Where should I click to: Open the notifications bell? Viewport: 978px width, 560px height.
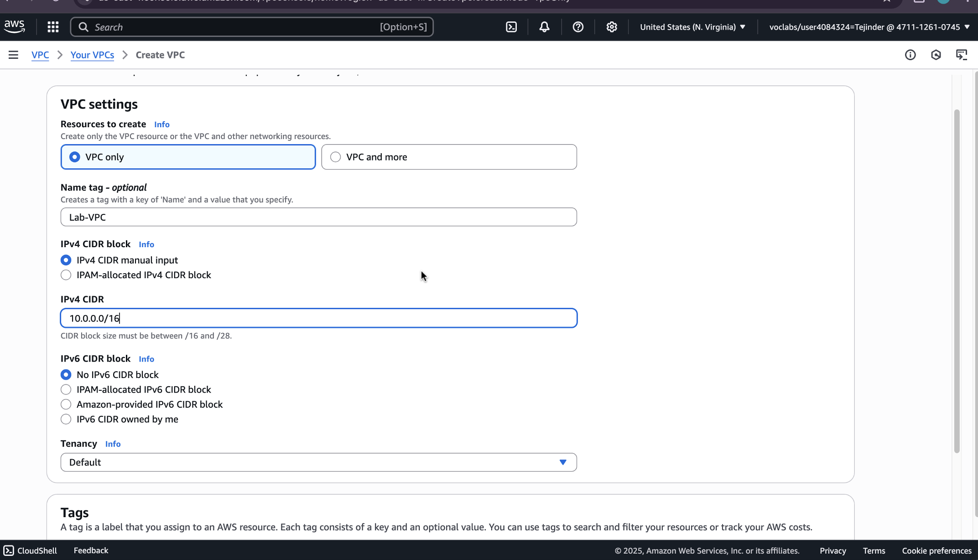[x=544, y=27]
